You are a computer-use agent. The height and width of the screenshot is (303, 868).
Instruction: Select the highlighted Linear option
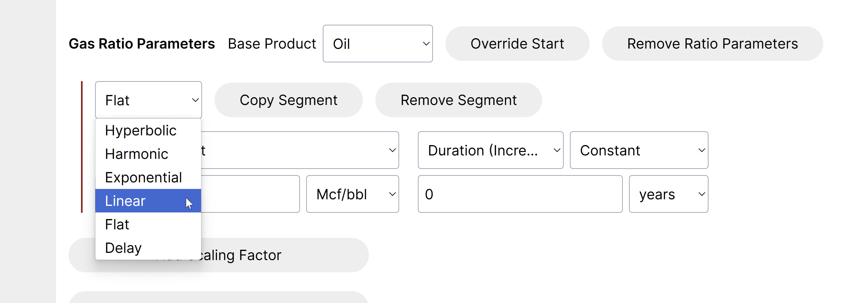(125, 201)
